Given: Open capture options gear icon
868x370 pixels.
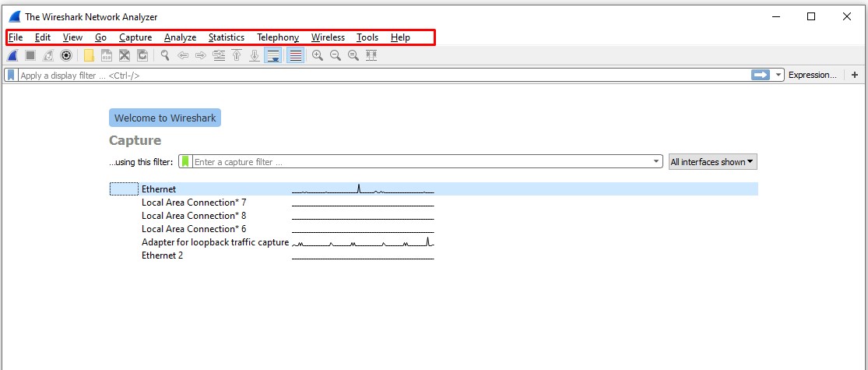Looking at the screenshot, I should pos(66,55).
